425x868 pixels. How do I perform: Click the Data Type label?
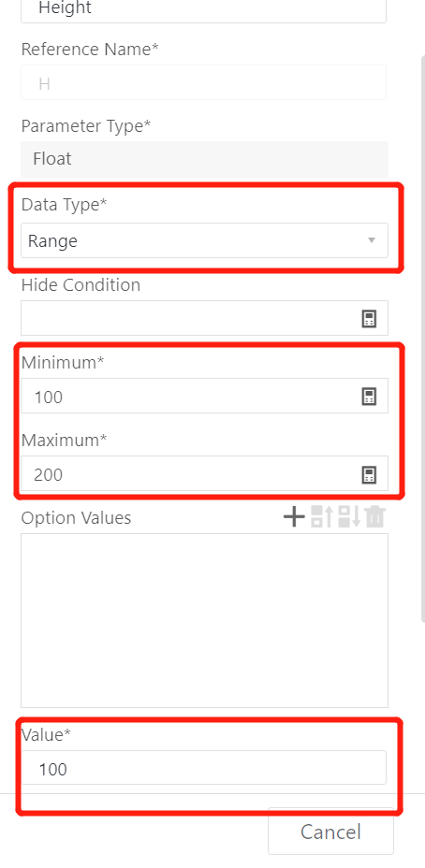[64, 204]
